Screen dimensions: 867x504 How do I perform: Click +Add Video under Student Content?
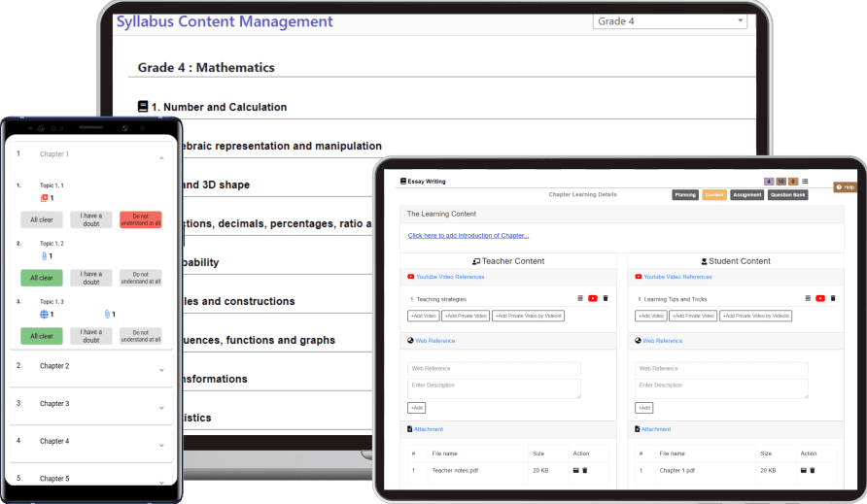coord(651,316)
